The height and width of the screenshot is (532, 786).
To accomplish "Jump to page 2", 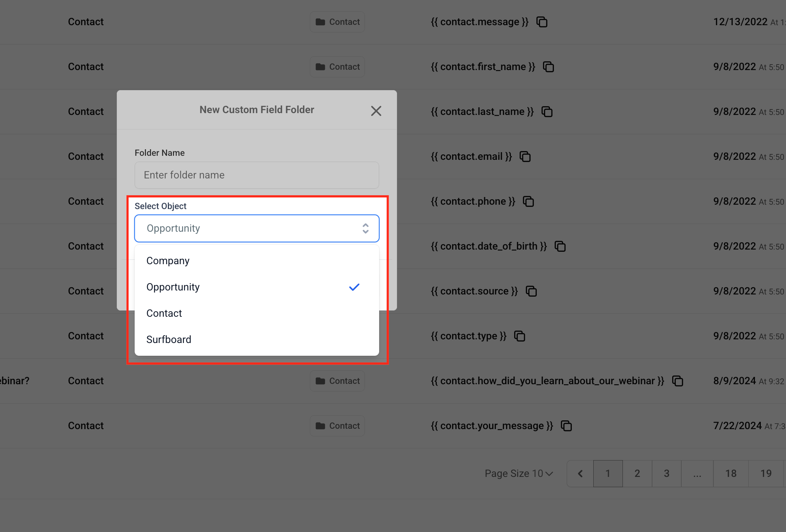I will 637,474.
